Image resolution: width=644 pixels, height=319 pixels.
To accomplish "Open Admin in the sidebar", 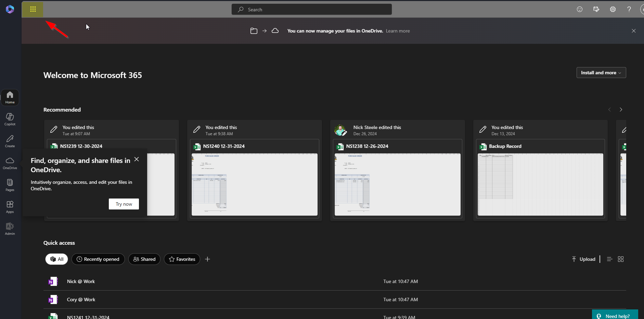I will (10, 229).
